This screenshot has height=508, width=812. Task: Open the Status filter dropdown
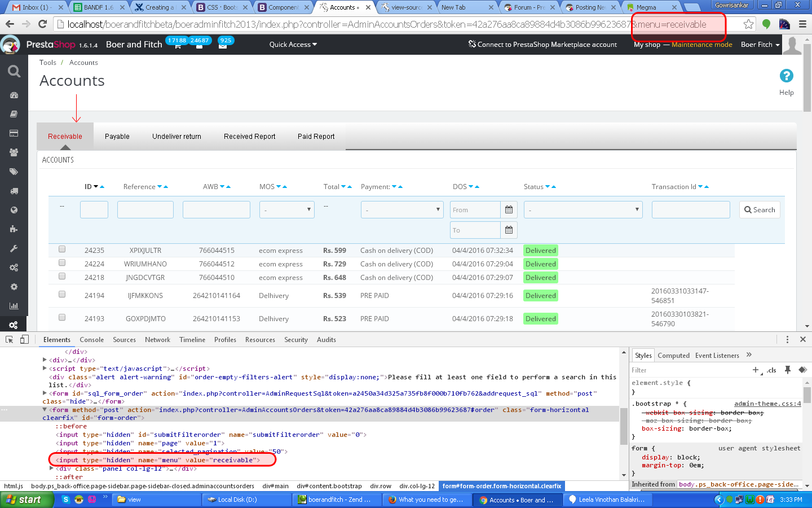(x=583, y=210)
